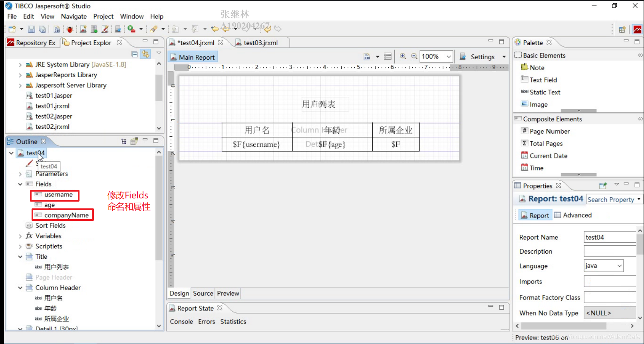Collapse all in Project Explorer

[135, 54]
